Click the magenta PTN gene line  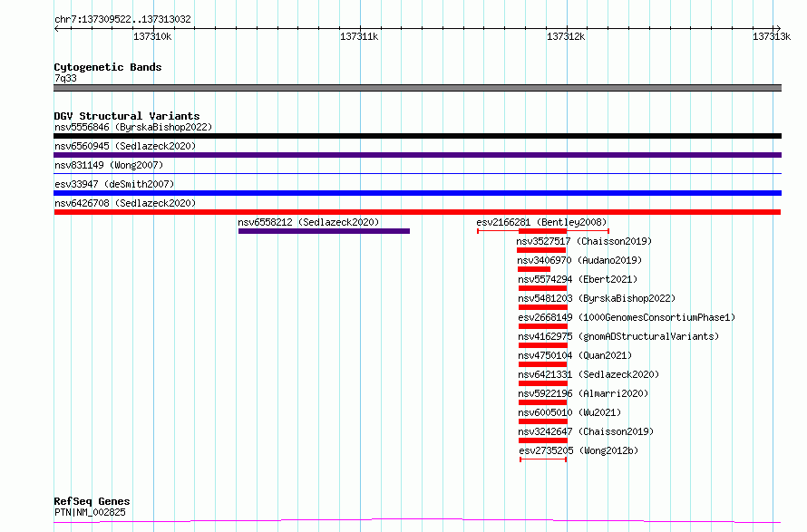click(417, 521)
